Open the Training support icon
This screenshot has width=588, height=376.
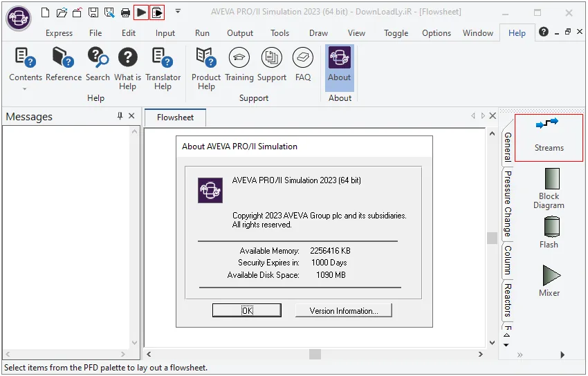point(239,65)
